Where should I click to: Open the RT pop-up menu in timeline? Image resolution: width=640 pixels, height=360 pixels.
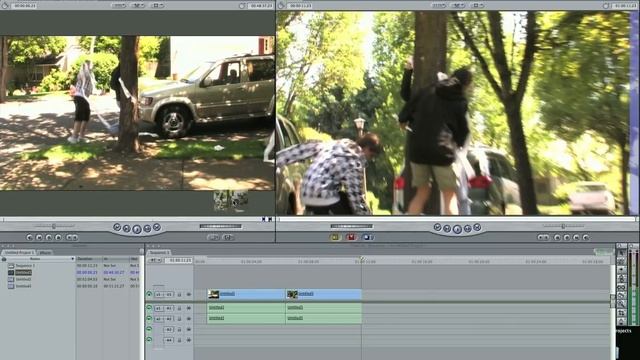(155, 260)
